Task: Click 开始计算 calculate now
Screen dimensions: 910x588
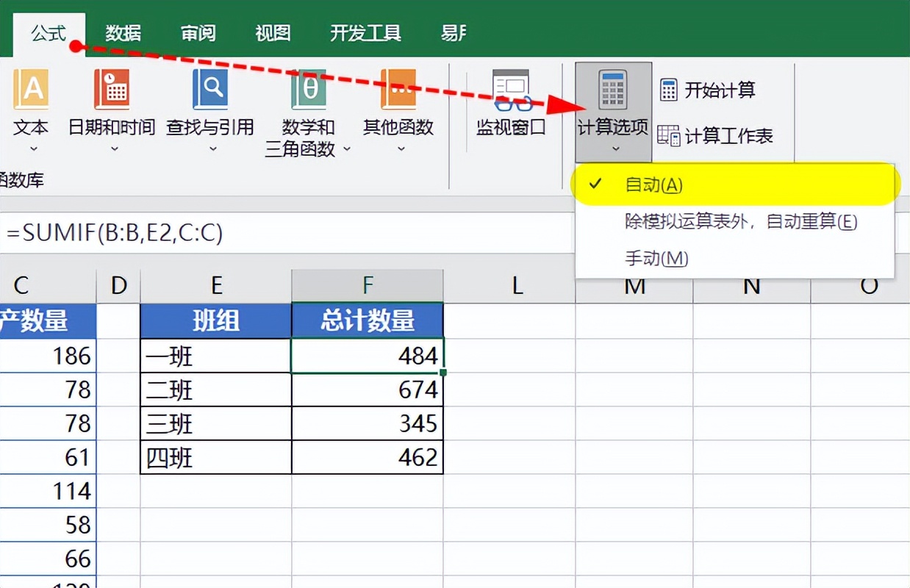Action: (x=708, y=90)
